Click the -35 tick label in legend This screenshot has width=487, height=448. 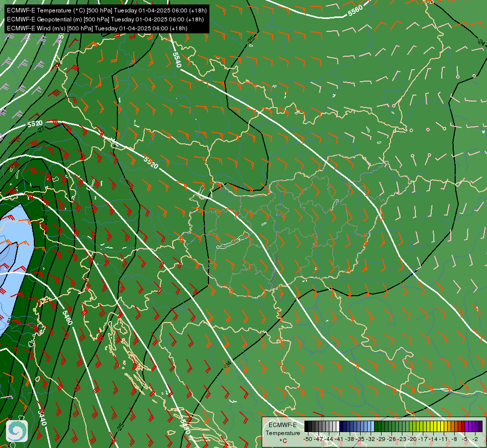pyautogui.click(x=360, y=439)
